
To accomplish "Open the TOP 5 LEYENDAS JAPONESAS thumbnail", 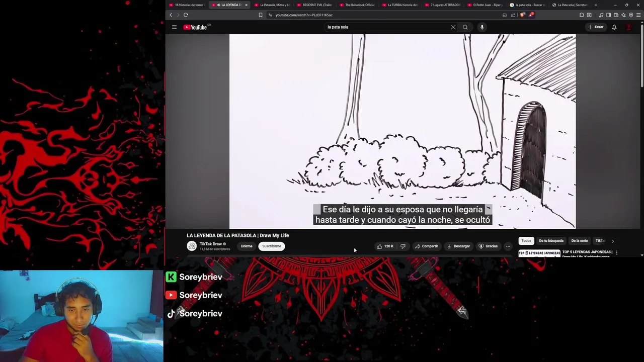I will pyautogui.click(x=539, y=253).
